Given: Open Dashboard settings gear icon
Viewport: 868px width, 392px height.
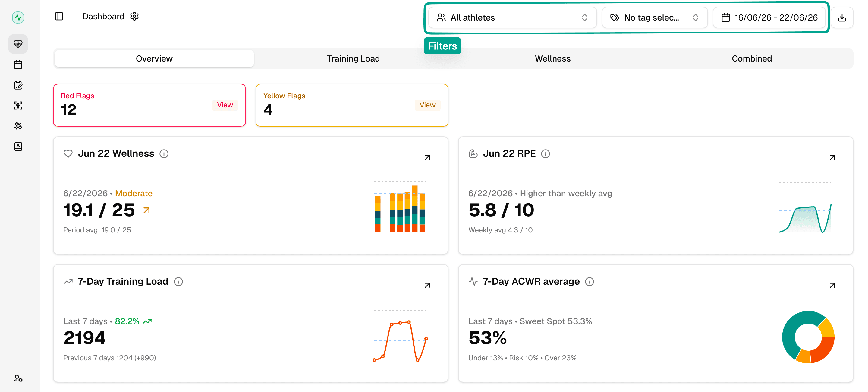Looking at the screenshot, I should (134, 17).
